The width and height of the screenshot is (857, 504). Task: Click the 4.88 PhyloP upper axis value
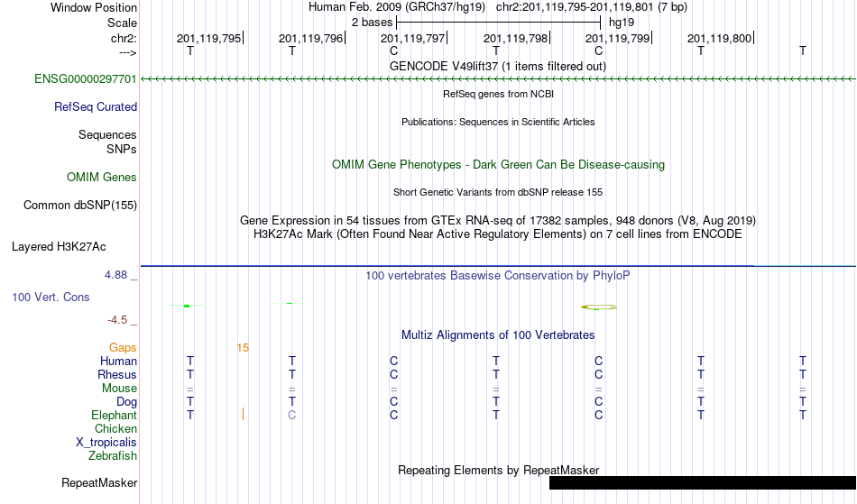(115, 275)
